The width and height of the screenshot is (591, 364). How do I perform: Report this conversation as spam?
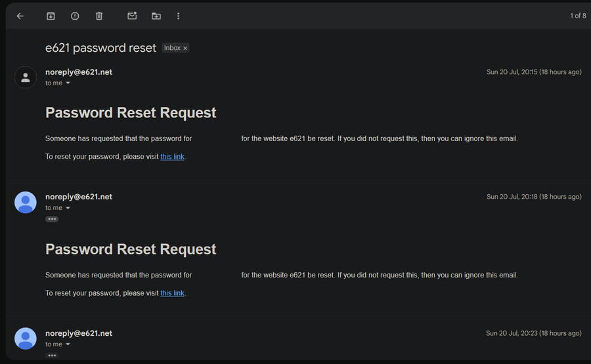coord(75,16)
